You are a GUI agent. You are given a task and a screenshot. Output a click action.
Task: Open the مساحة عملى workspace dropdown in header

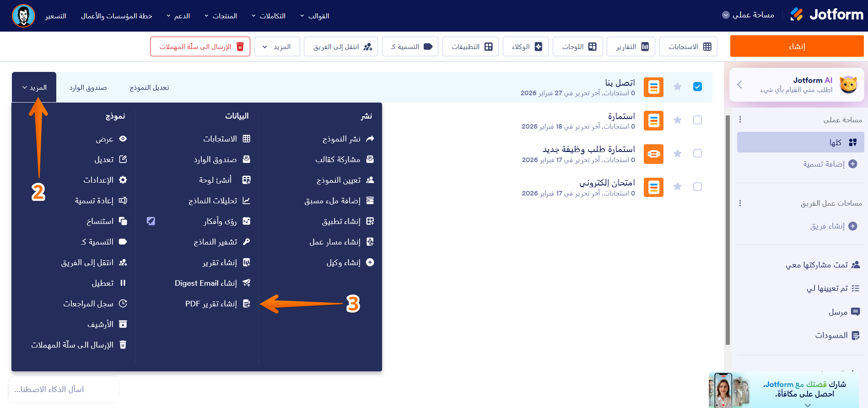tap(749, 15)
